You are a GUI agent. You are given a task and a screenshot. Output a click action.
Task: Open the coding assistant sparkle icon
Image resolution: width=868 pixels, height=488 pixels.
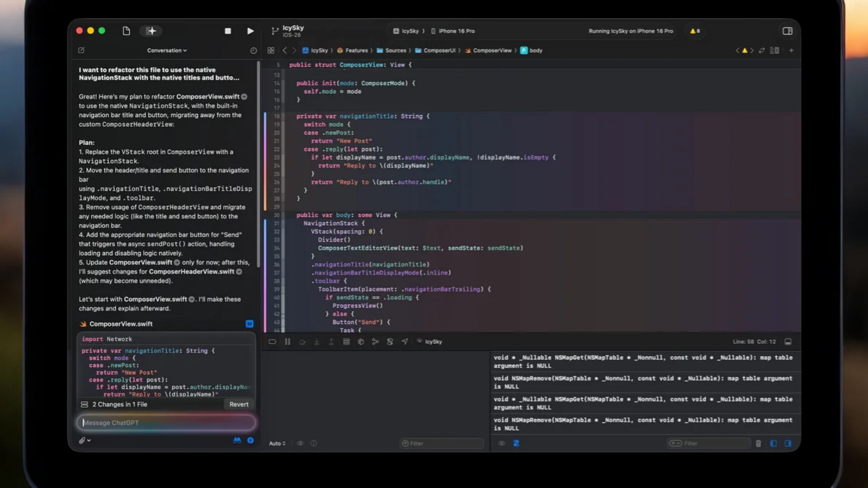click(151, 31)
